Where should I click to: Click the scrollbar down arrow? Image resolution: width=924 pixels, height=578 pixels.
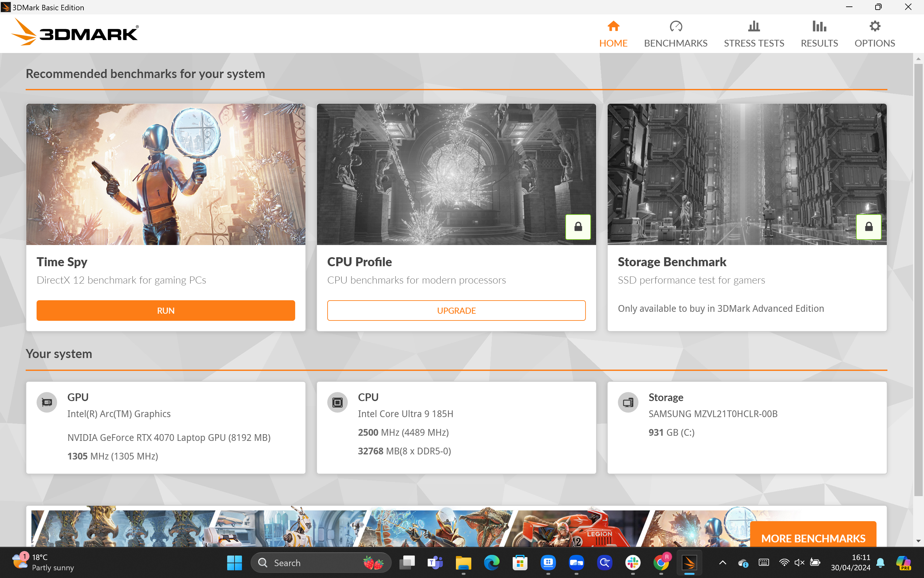918,541
